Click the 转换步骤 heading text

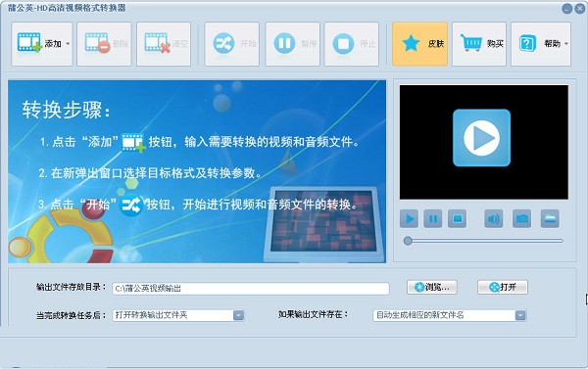click(x=67, y=111)
